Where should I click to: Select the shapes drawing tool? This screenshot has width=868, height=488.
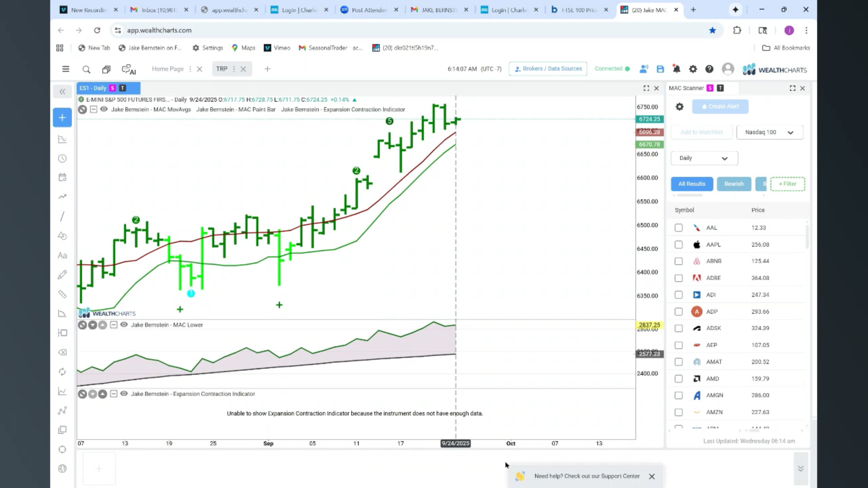62,236
